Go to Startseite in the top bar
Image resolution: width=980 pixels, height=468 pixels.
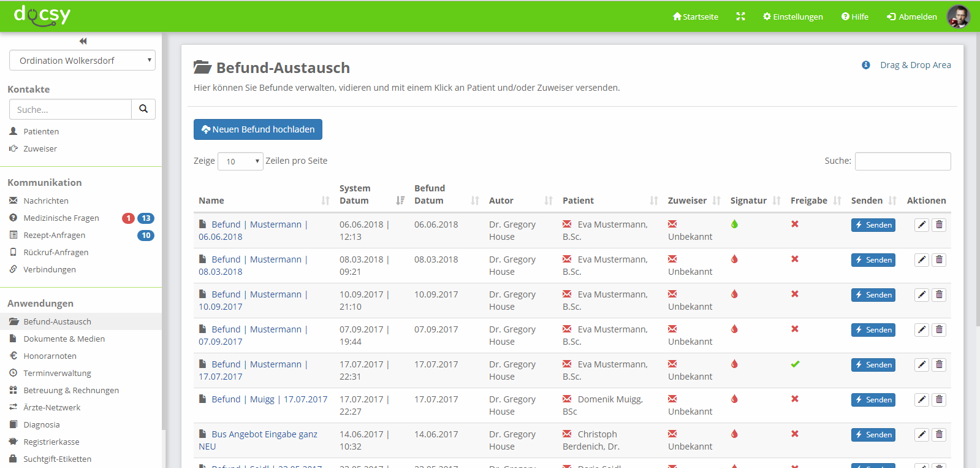click(696, 17)
